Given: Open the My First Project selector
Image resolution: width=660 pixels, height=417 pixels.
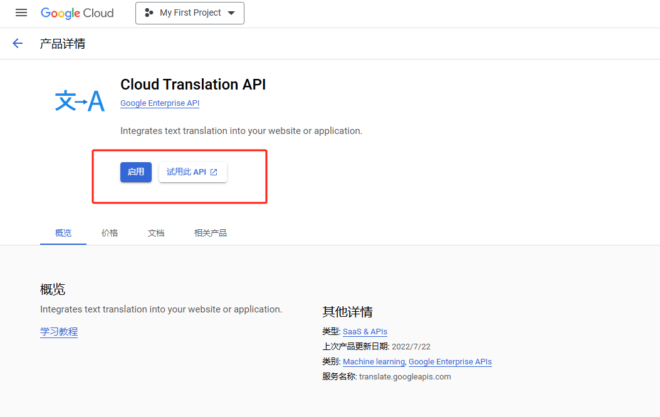Looking at the screenshot, I should (190, 13).
